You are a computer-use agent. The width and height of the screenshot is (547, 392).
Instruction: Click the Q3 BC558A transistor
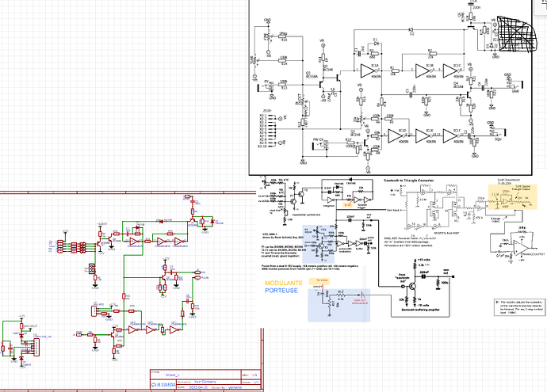[x=321, y=85]
